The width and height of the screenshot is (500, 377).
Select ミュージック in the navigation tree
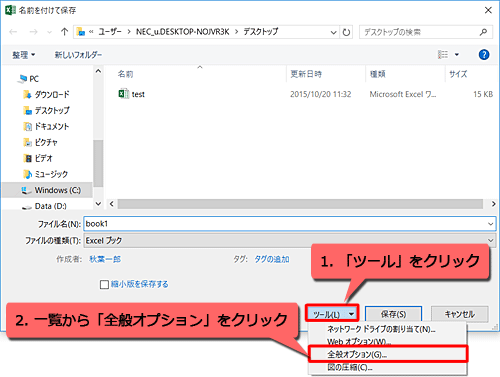click(46, 174)
